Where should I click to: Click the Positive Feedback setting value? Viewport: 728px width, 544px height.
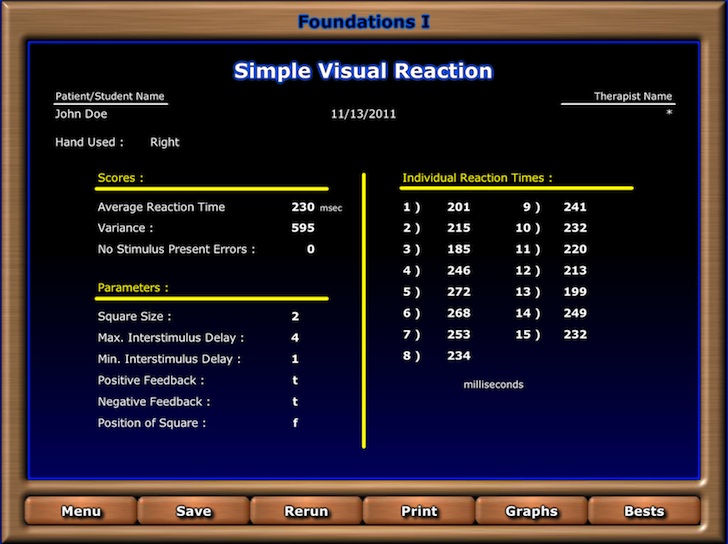click(x=295, y=381)
